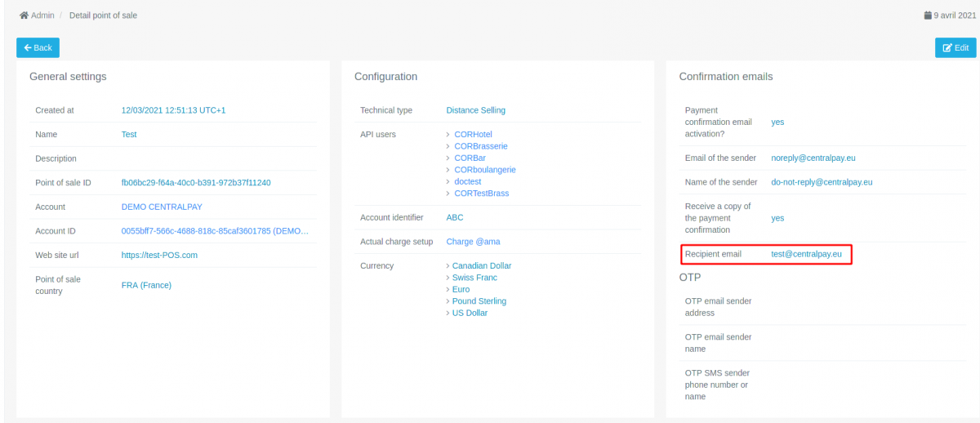This screenshot has width=980, height=423.
Task: Open the DEMO CENTRALPAY account link
Action: pyautogui.click(x=162, y=207)
